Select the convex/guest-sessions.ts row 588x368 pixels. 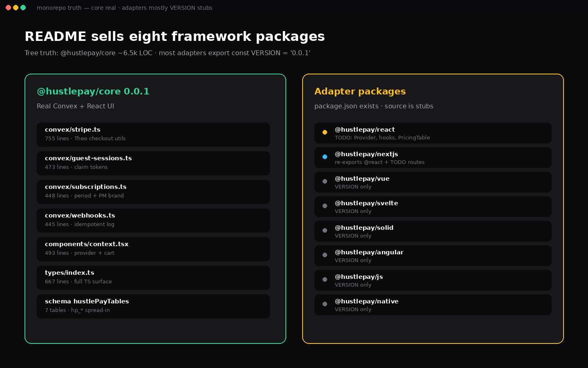click(x=153, y=163)
